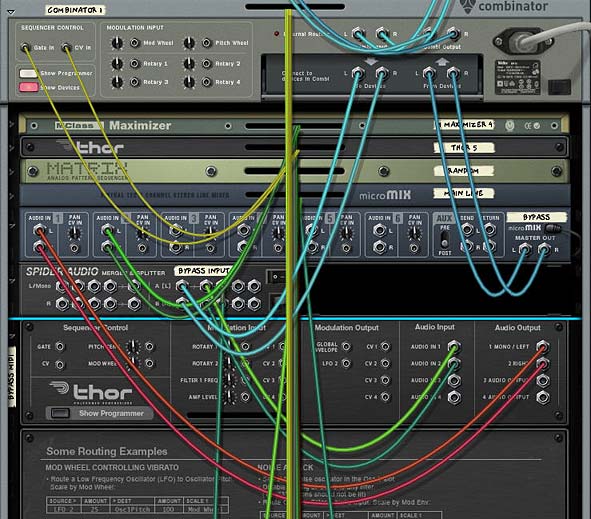Click microMIX Audio In 2 left jack
This screenshot has height=519, width=591.
107,230
